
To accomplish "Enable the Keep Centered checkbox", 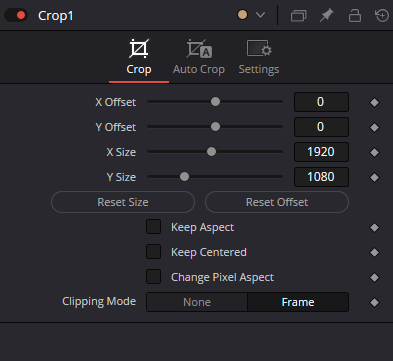I will click(153, 252).
